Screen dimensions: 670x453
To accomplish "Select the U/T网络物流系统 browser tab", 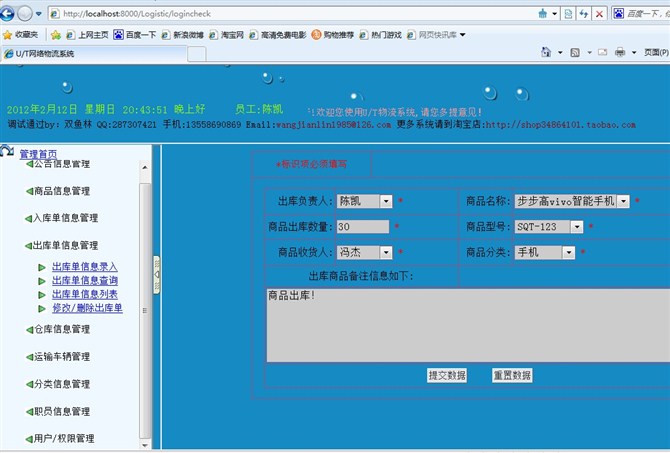I will 93,54.
